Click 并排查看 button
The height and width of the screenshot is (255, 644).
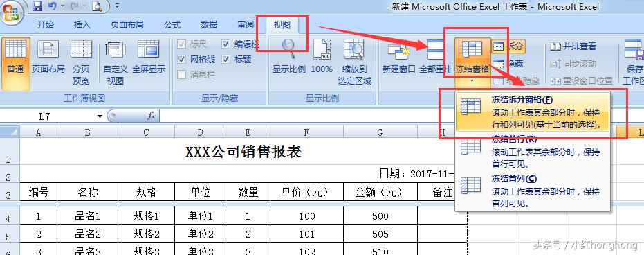click(573, 46)
